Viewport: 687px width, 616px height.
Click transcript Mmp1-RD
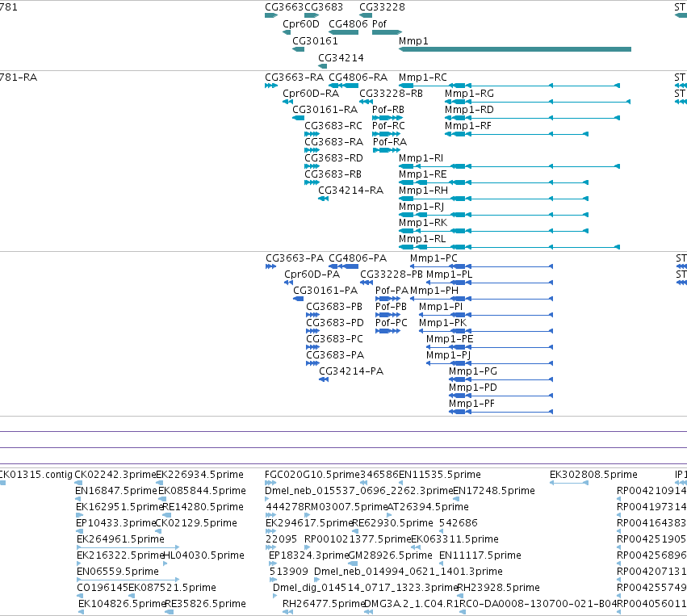click(x=532, y=118)
